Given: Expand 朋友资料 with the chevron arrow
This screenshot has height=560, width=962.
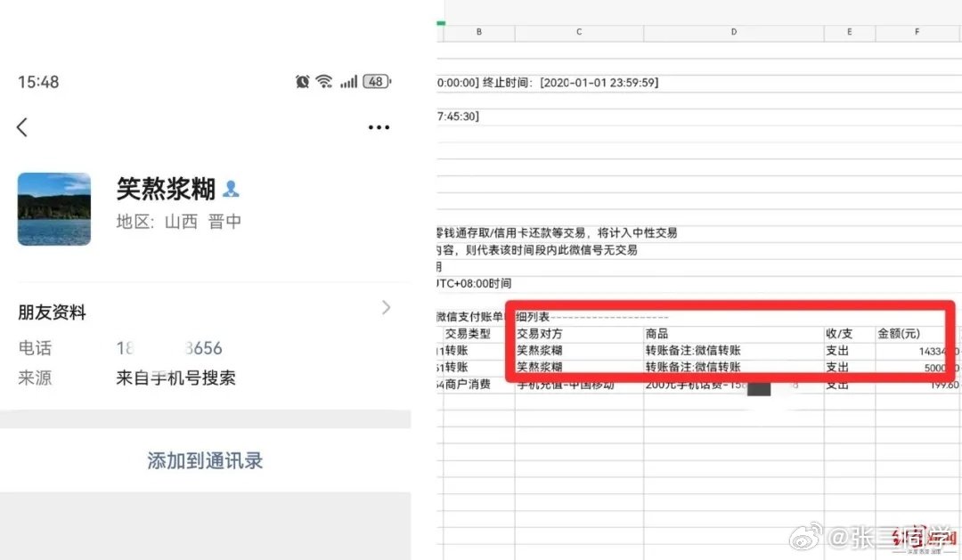Looking at the screenshot, I should pos(386,307).
